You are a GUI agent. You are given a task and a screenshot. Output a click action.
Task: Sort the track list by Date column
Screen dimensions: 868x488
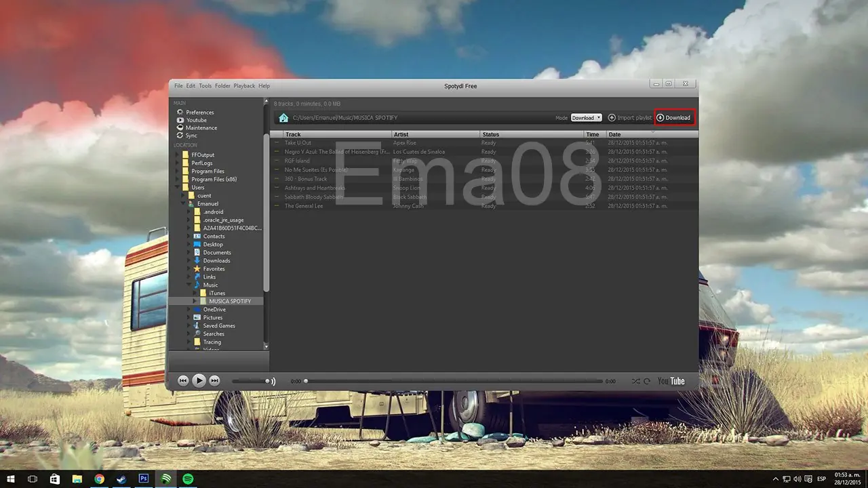coord(652,135)
